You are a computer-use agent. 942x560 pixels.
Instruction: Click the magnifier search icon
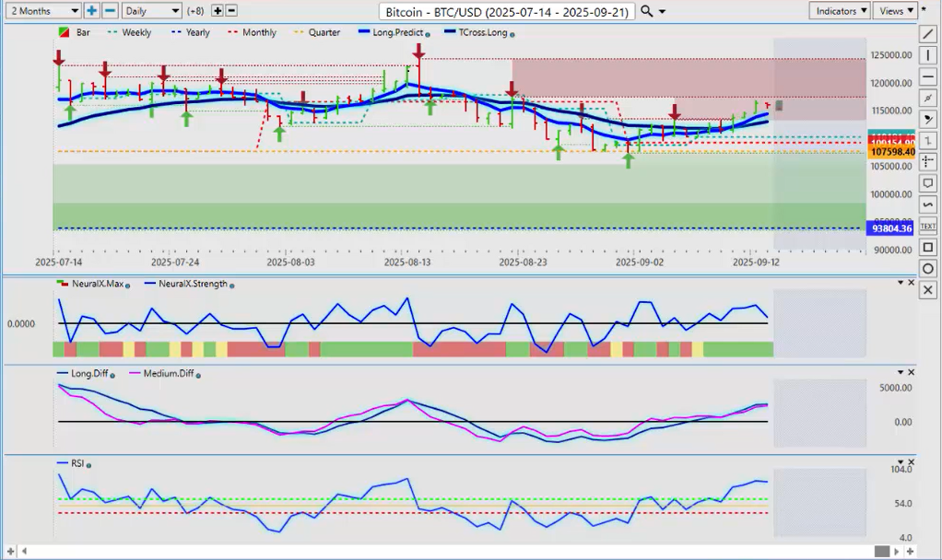coord(646,11)
